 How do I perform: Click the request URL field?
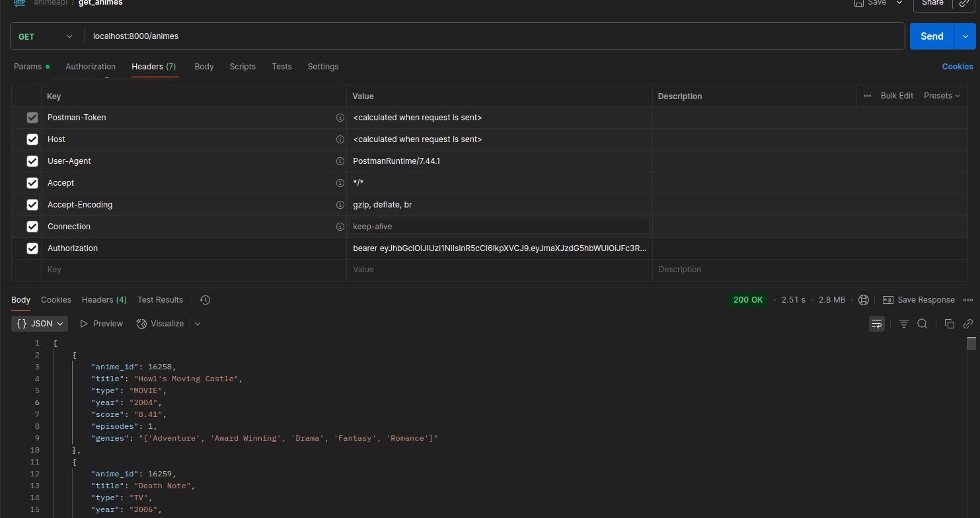494,36
